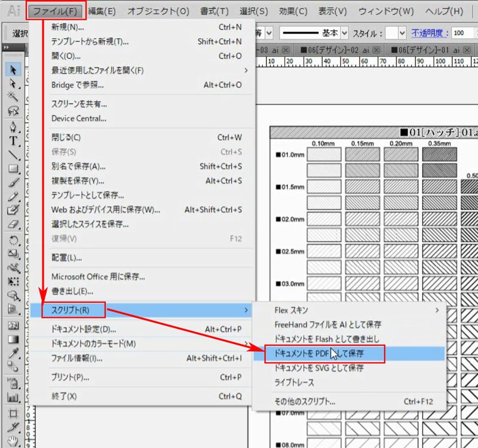
Task: Select the Scale tool
Action: (13, 254)
